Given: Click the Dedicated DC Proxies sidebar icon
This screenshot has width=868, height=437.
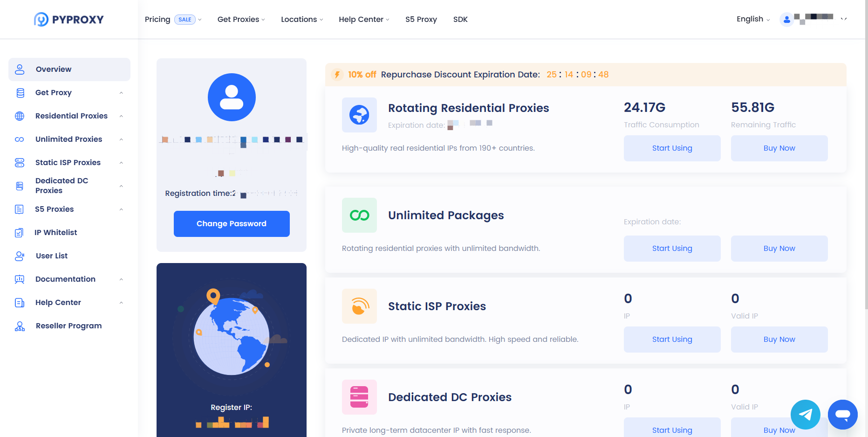Looking at the screenshot, I should [x=20, y=186].
